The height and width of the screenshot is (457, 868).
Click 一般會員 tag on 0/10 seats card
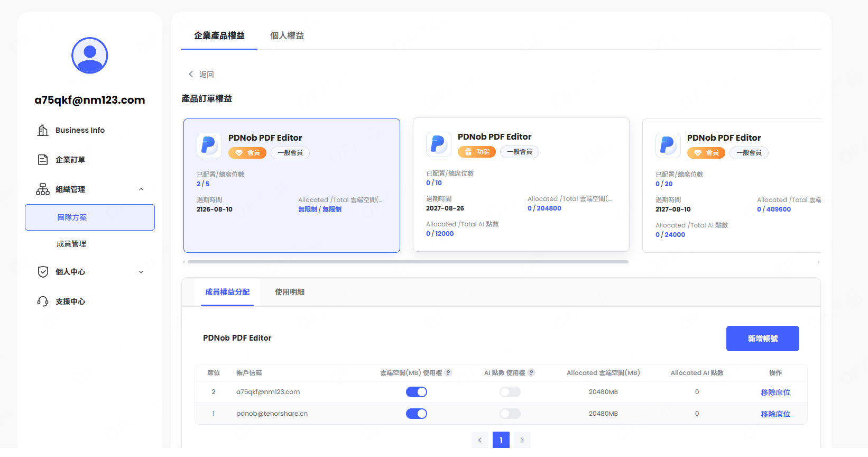click(x=520, y=152)
